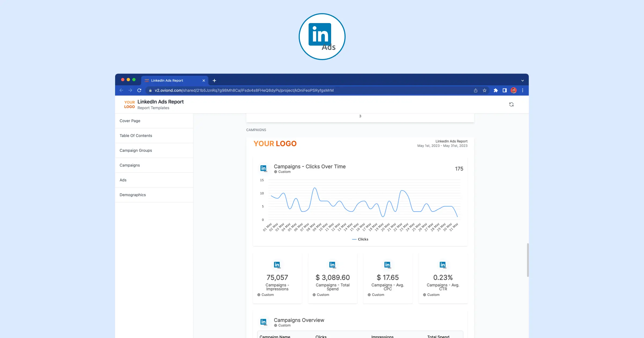
Task: Click the share icon in the address bar
Action: click(x=475, y=90)
